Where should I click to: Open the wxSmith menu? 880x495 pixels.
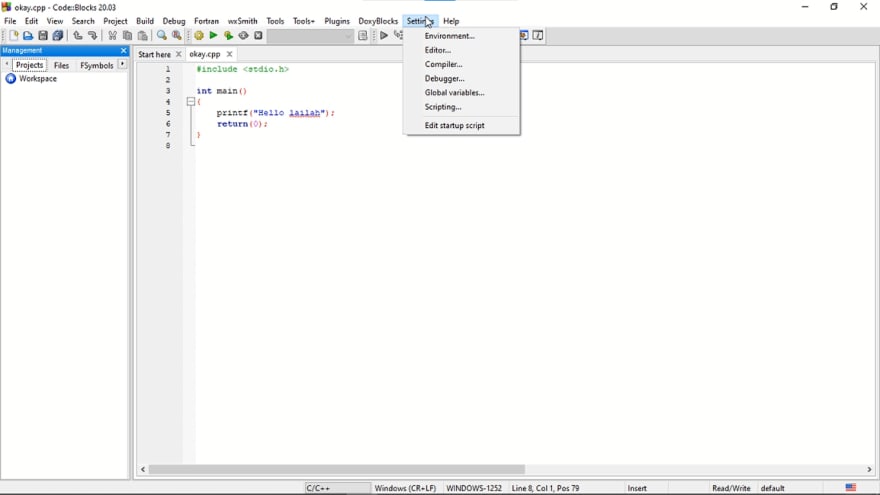point(242,21)
